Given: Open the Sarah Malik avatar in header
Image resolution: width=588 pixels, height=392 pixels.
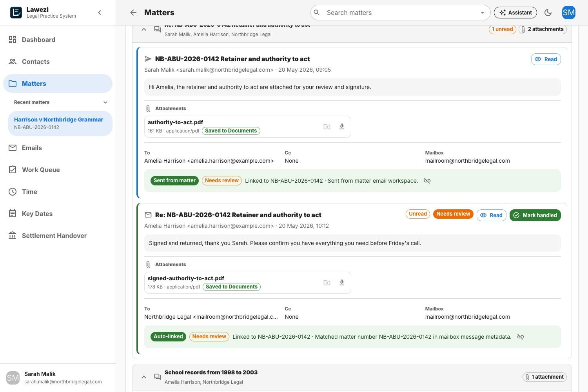Looking at the screenshot, I should (569, 13).
